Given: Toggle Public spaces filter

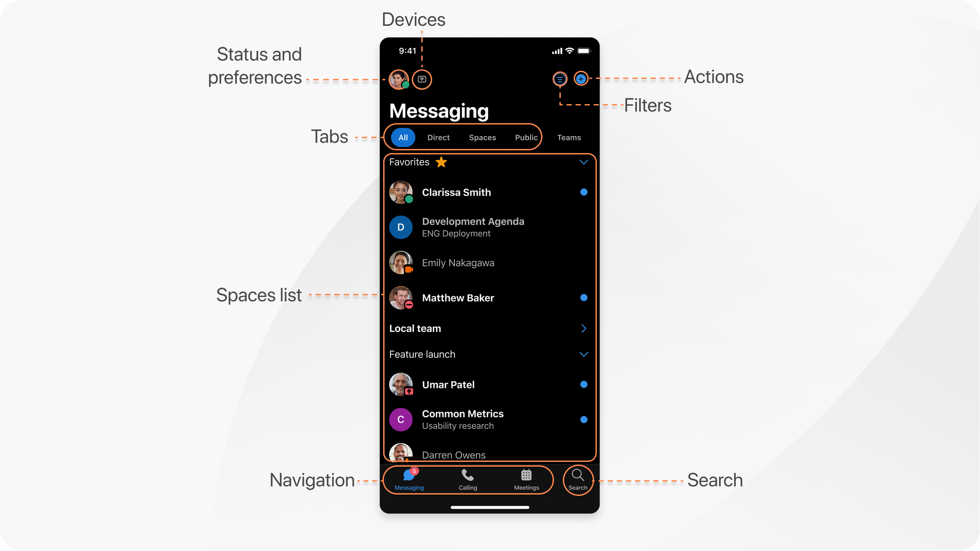Looking at the screenshot, I should point(526,137).
